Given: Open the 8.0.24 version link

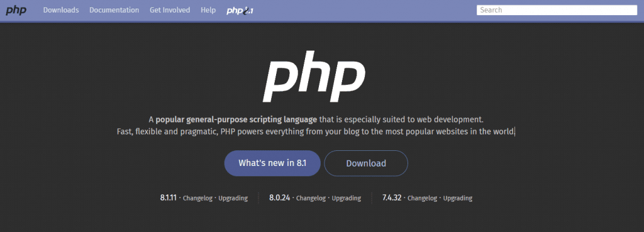Looking at the screenshot, I should click(x=280, y=197).
